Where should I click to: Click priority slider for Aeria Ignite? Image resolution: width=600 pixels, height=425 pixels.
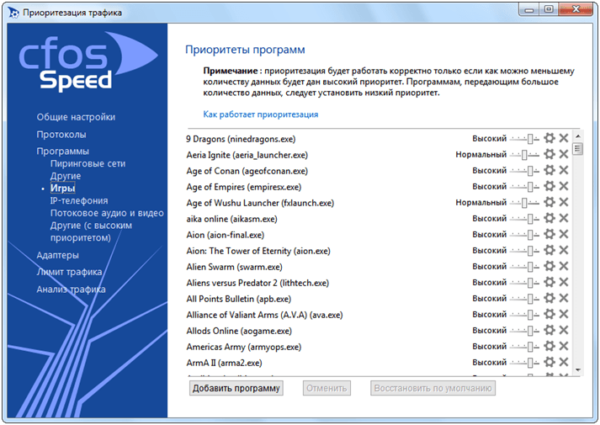coord(525,155)
